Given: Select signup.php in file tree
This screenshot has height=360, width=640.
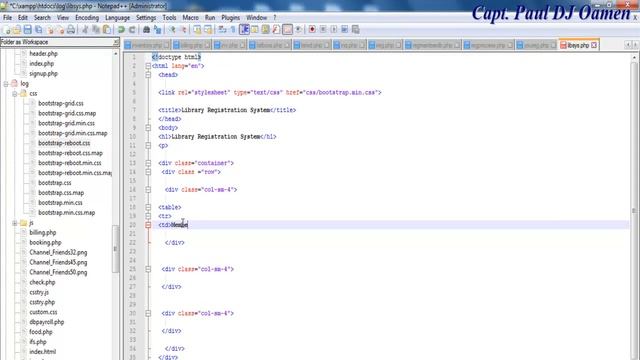Looking at the screenshot, I should pos(43,74).
